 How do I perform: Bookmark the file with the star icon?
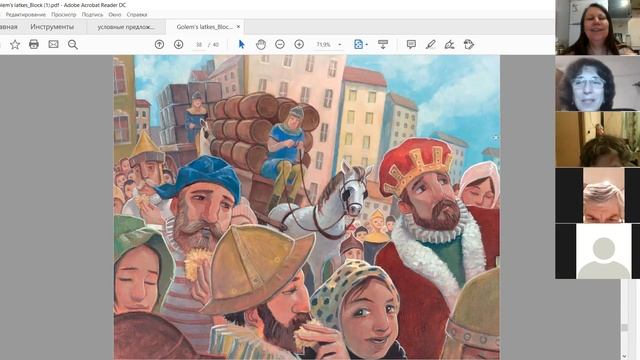(x=15, y=44)
